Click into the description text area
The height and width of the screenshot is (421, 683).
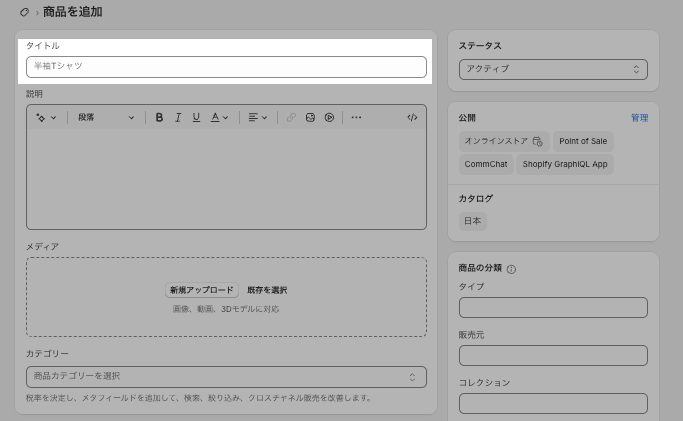(226, 179)
